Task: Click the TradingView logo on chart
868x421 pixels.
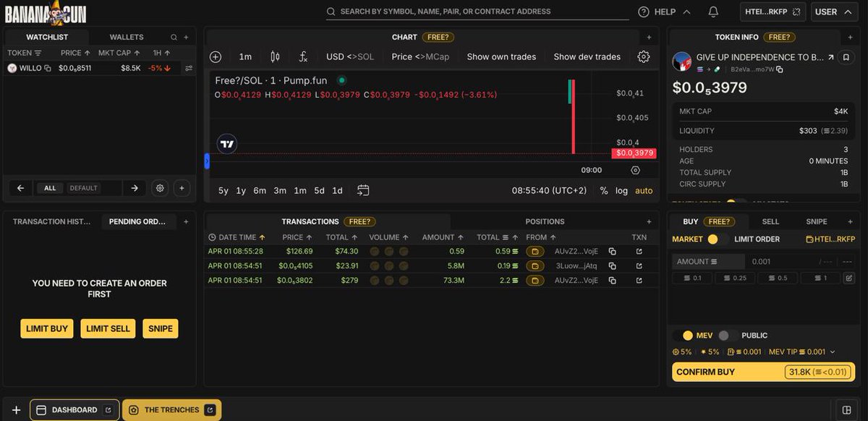Action: tap(227, 143)
